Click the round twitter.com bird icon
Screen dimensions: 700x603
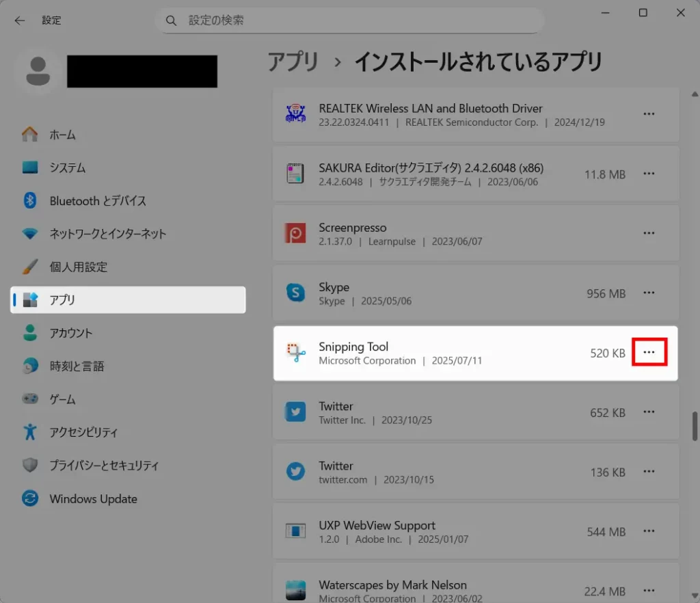tap(295, 471)
